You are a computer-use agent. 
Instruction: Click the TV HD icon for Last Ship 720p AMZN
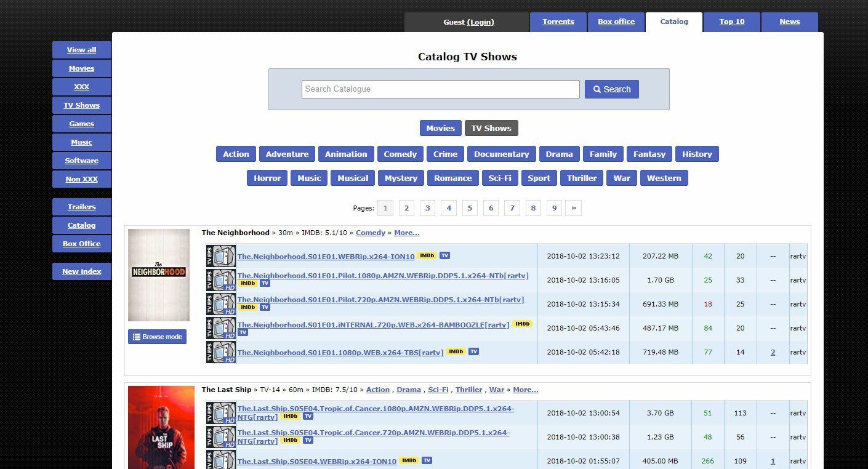click(221, 436)
